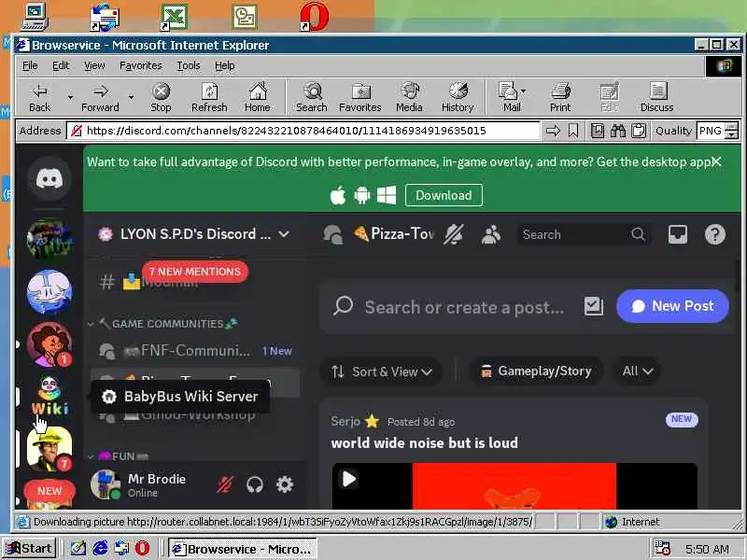Click the Windows download icon in banner
Image resolution: width=747 pixels, height=560 pixels.
(387, 195)
